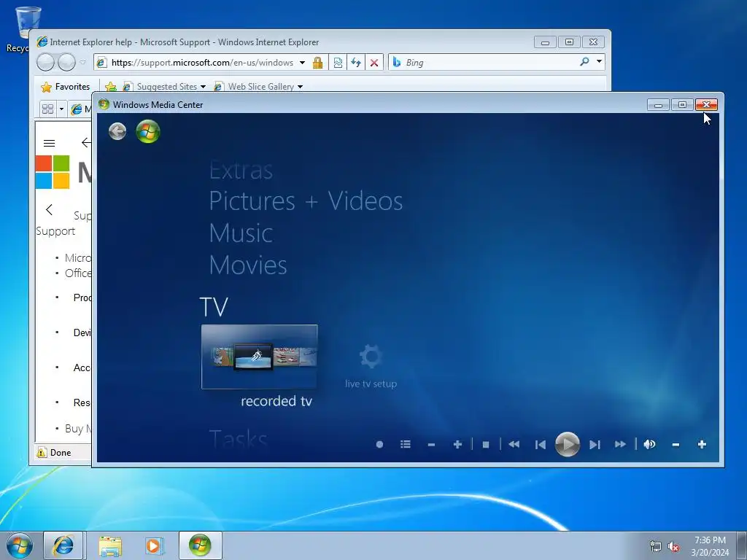Select Music in Media Center menu

tap(241, 233)
